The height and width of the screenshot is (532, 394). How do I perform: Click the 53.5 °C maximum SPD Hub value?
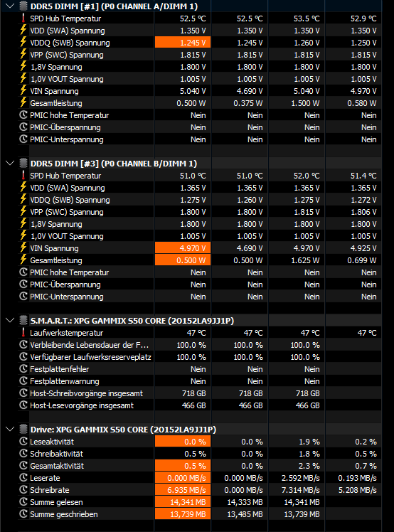307,18
